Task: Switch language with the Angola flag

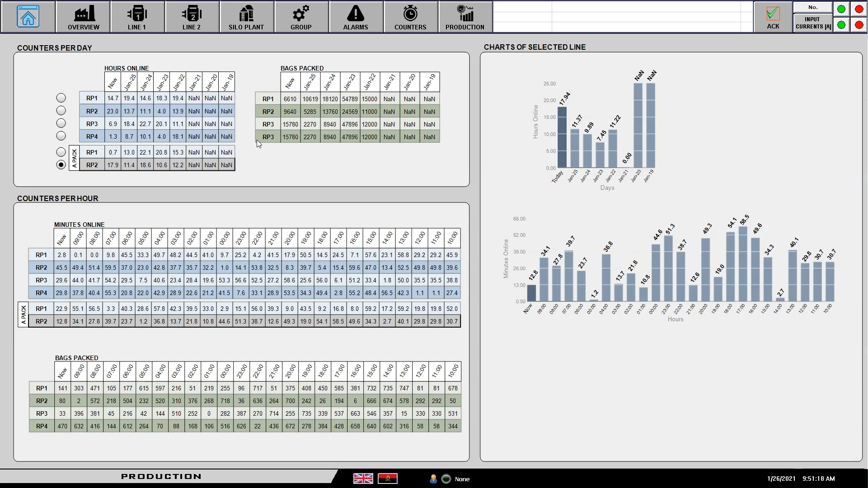Action: click(x=388, y=479)
